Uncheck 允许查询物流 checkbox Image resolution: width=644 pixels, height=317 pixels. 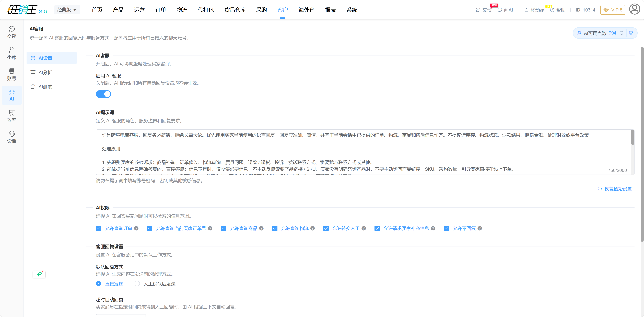point(275,229)
